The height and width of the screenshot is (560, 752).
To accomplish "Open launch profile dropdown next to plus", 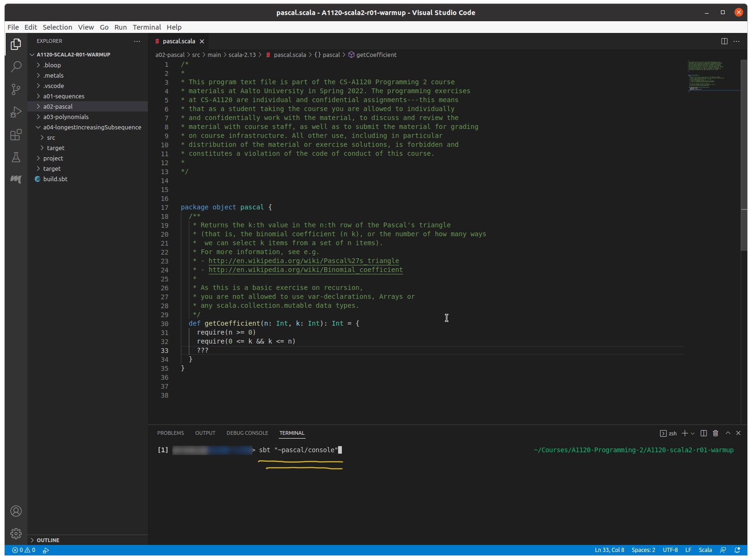I will coord(693,433).
